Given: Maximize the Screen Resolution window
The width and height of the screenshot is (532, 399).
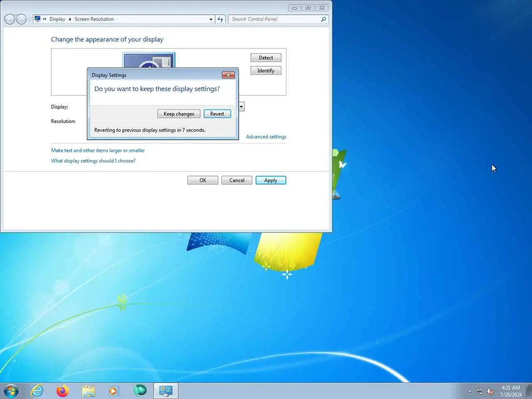Looking at the screenshot, I should click(x=308, y=8).
